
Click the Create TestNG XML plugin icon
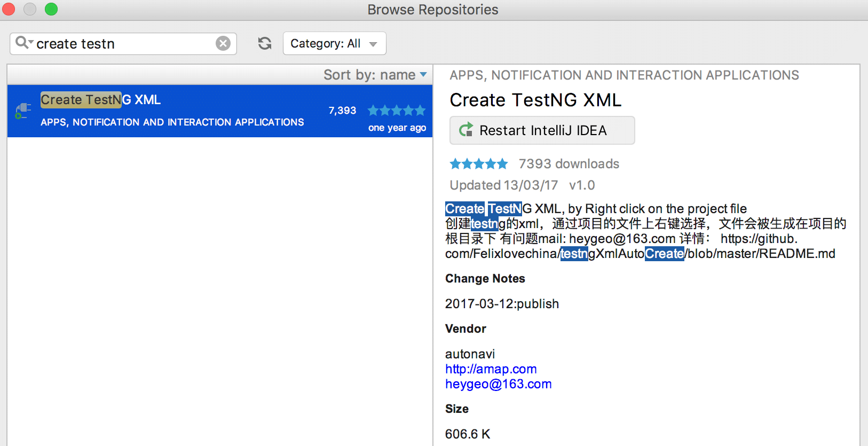[x=22, y=111]
